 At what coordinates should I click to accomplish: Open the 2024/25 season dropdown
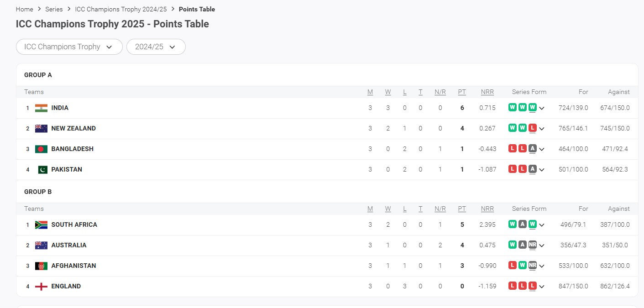(x=156, y=47)
